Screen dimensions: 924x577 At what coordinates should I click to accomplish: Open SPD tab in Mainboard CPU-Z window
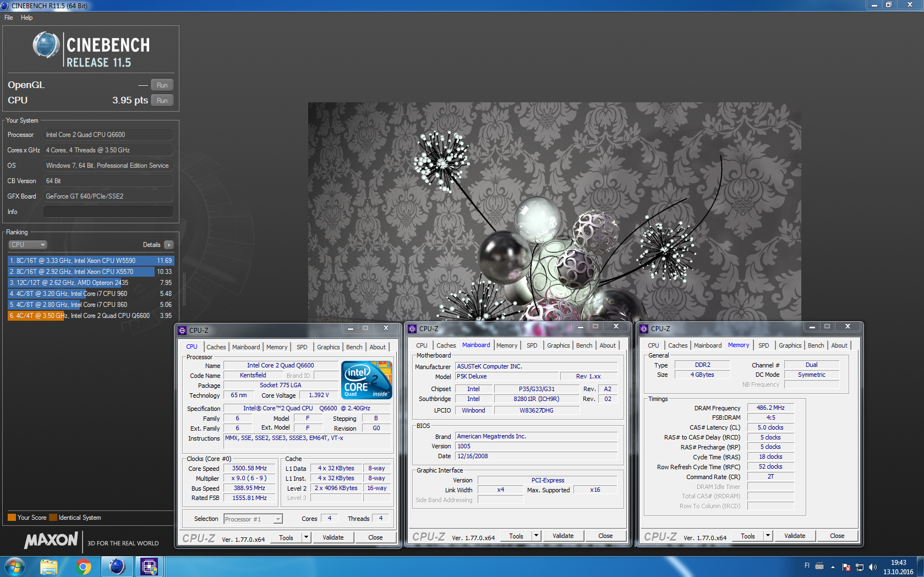pos(532,345)
